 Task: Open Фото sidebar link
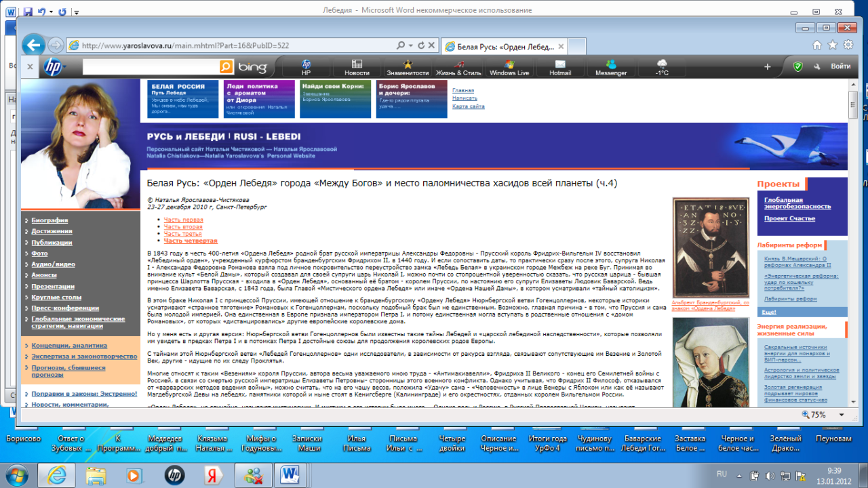[39, 253]
